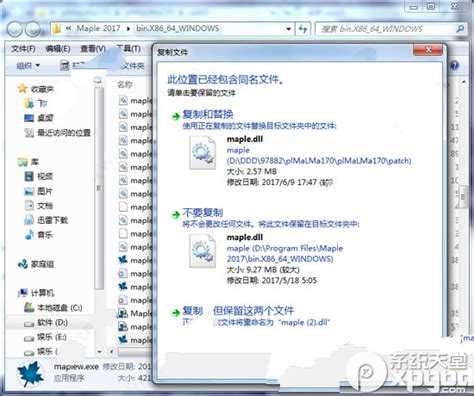Click the file list scroll left arrow
474x396 pixels.
pos(111,351)
